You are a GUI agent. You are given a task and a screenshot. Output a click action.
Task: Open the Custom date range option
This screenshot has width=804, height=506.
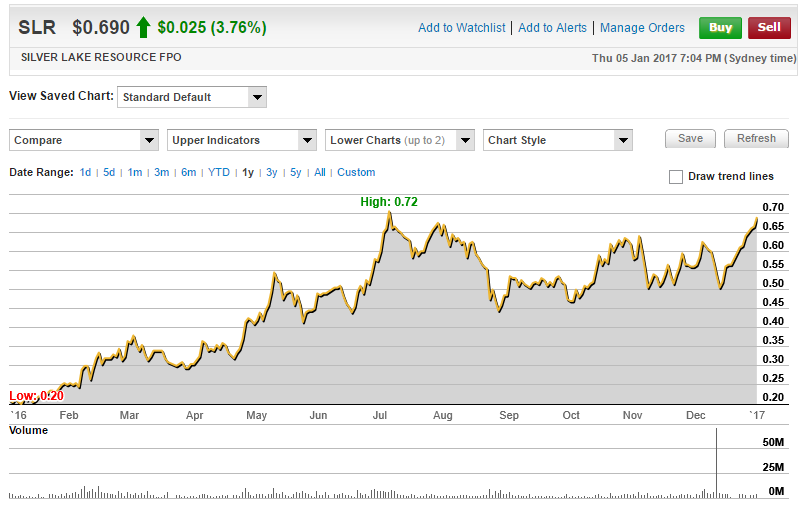click(x=356, y=173)
